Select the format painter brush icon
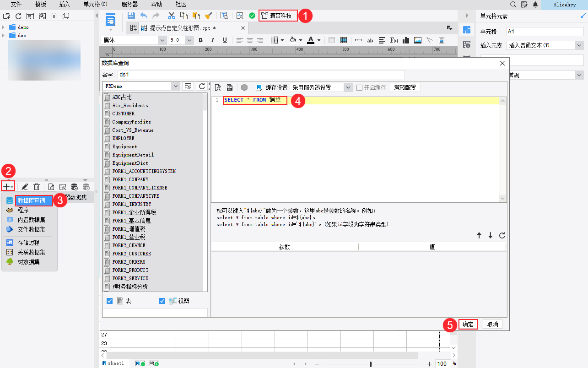The height and width of the screenshot is (368, 588). click(x=208, y=15)
